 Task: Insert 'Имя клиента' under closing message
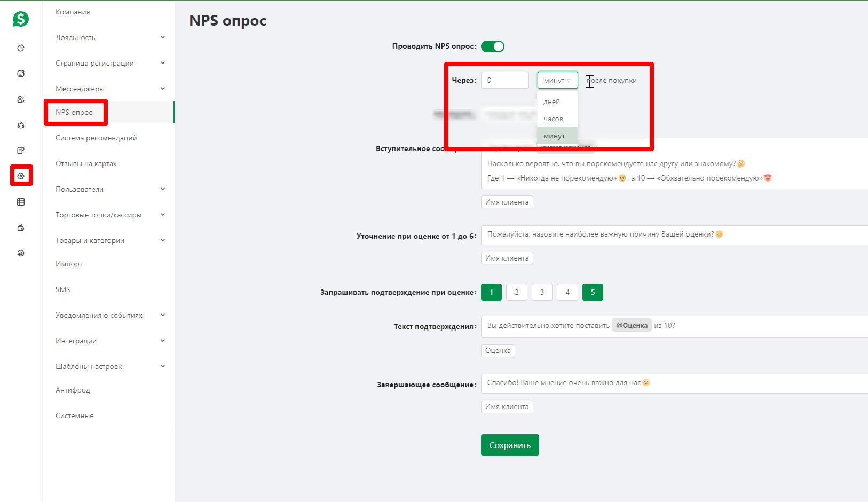coord(507,406)
